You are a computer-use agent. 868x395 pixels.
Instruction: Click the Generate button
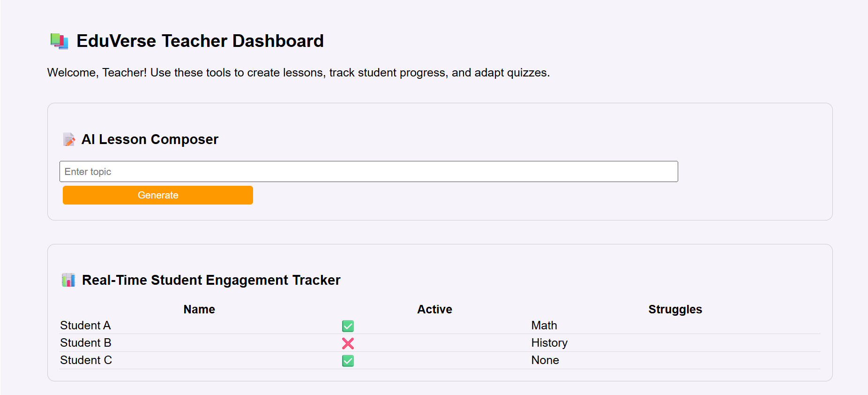point(158,195)
